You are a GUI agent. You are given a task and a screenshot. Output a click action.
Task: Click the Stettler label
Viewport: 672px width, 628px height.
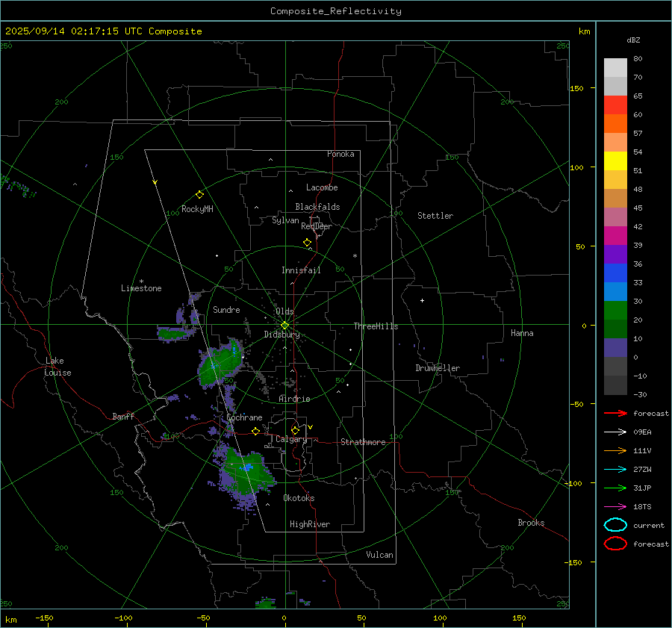[x=435, y=216]
